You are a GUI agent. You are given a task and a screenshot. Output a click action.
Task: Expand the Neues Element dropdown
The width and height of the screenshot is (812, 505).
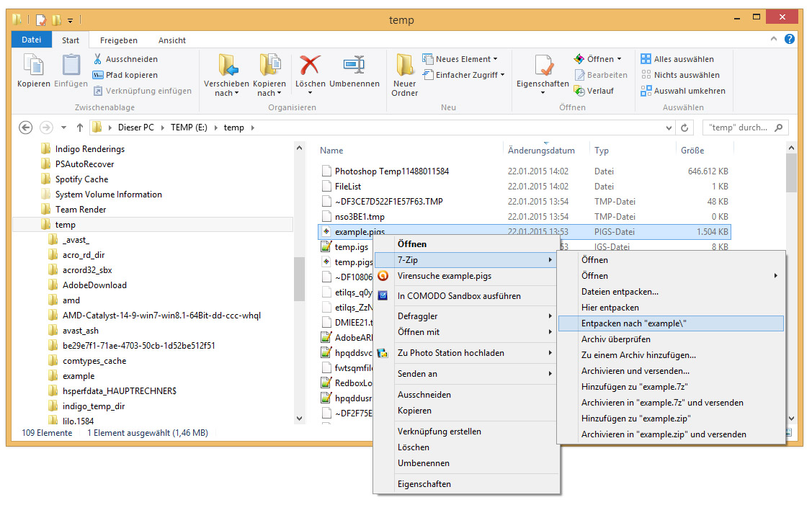point(467,59)
